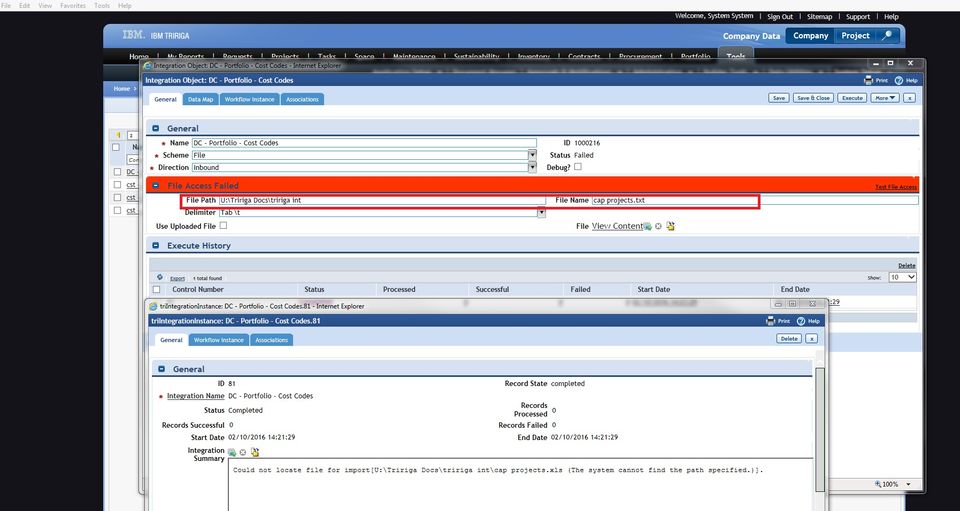Click the View Content link

[x=617, y=226]
